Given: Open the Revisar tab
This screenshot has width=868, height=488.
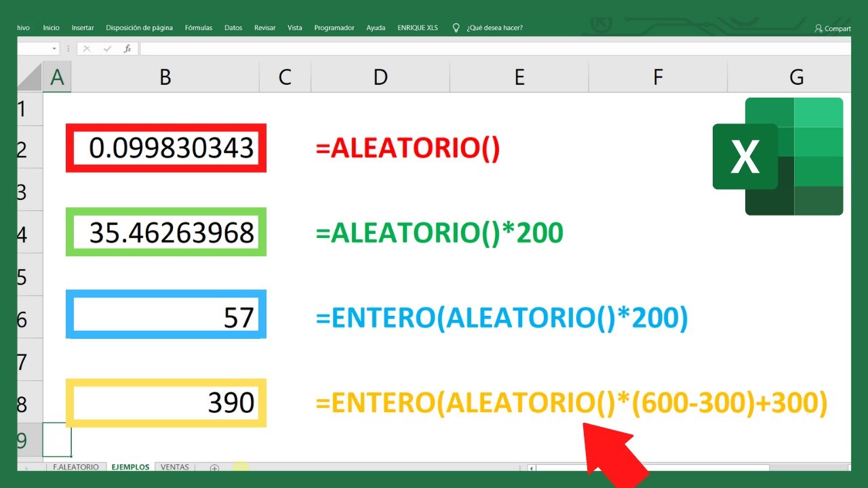Looking at the screenshot, I should (x=265, y=28).
